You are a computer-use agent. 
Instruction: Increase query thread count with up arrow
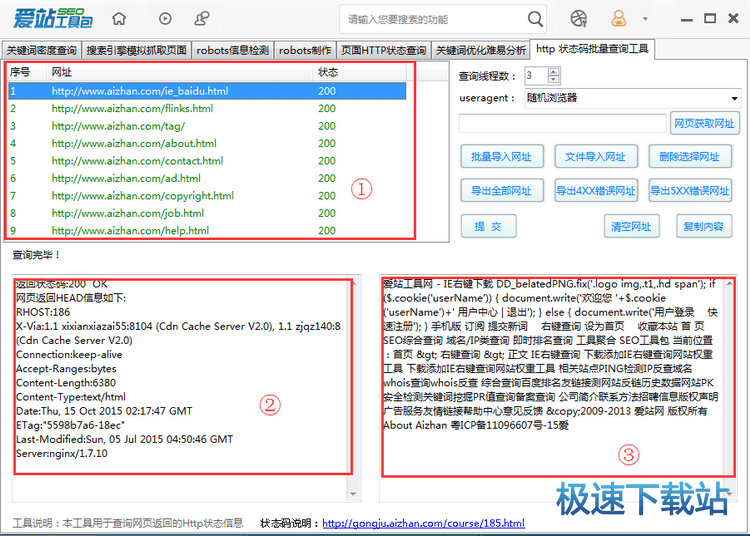coord(553,72)
